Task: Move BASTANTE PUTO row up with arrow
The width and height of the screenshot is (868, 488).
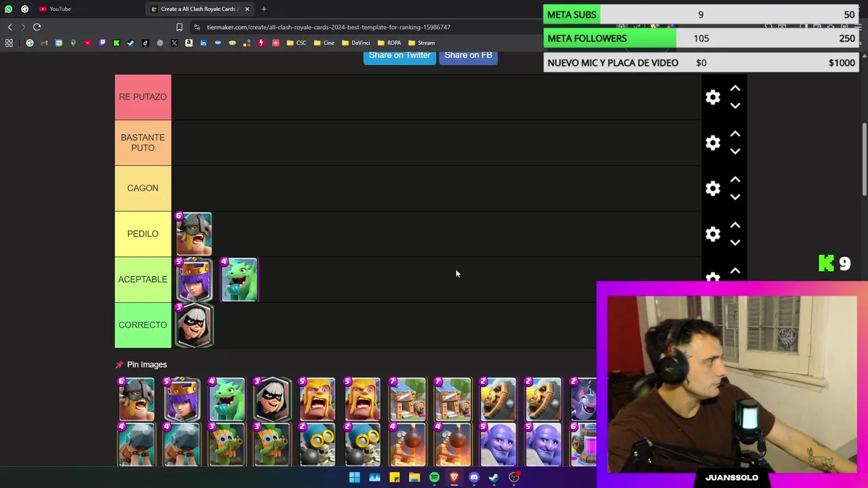Action: (x=735, y=134)
